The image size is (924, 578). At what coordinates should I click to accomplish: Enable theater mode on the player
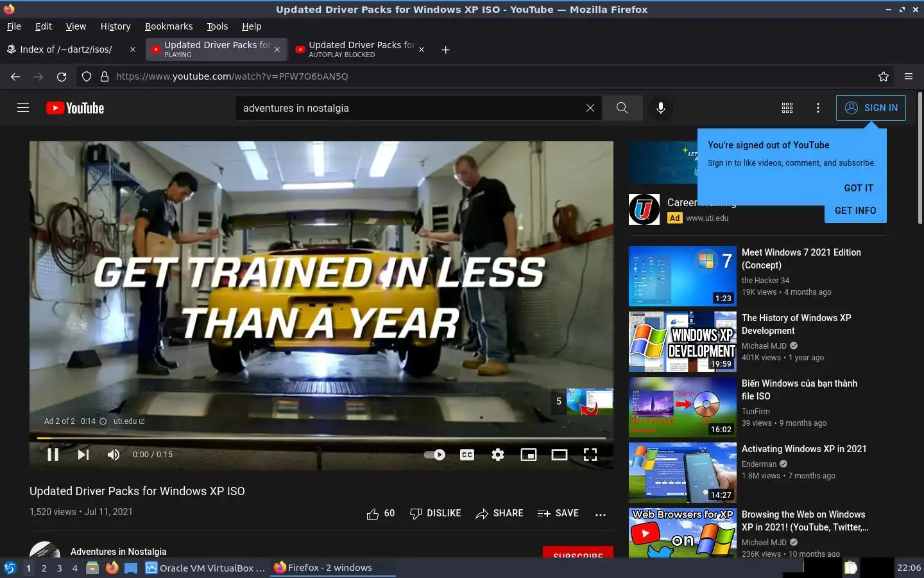560,455
